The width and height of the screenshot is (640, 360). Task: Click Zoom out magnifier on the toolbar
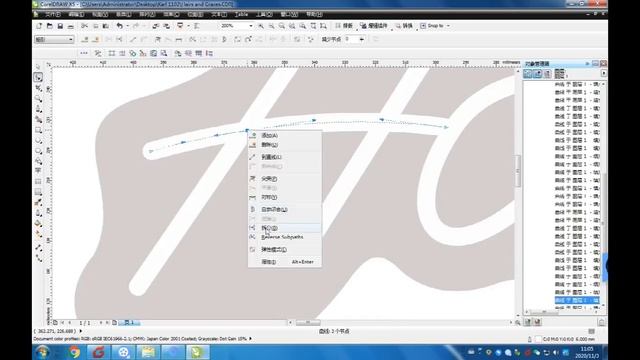point(271,26)
